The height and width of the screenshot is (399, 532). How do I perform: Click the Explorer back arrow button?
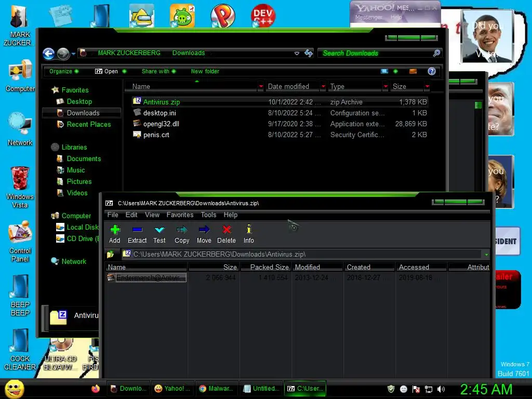48,54
